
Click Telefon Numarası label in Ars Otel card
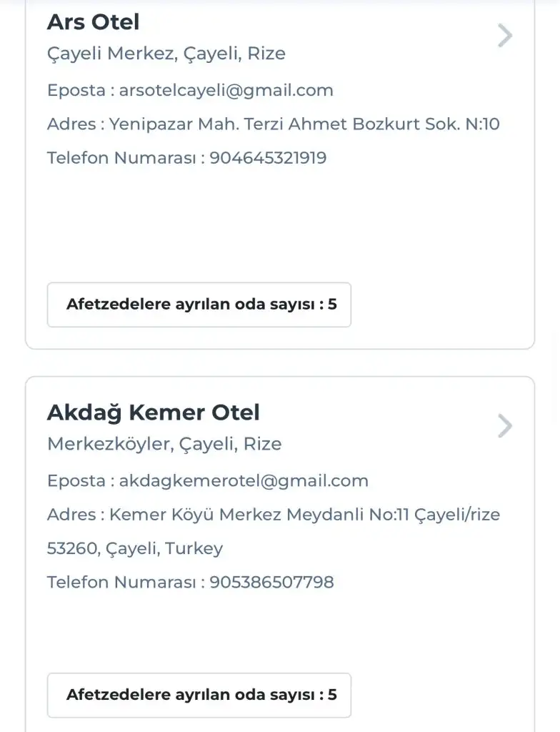point(121,158)
